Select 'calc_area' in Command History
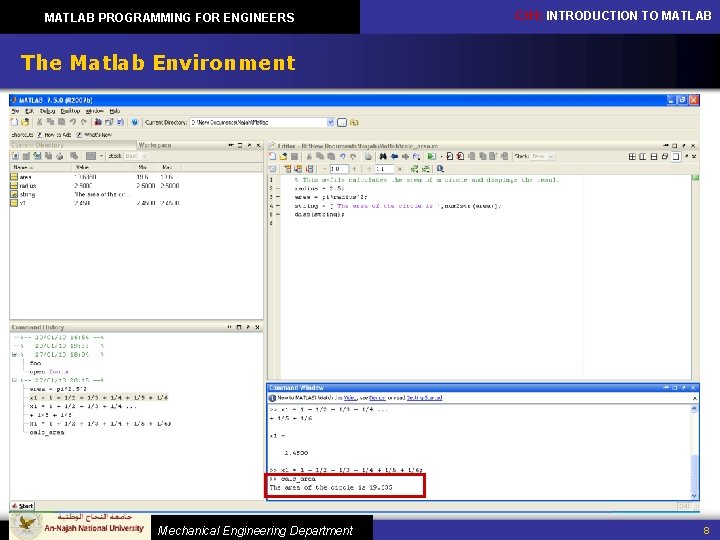Viewport: 720px width, 540px height. 47,432
